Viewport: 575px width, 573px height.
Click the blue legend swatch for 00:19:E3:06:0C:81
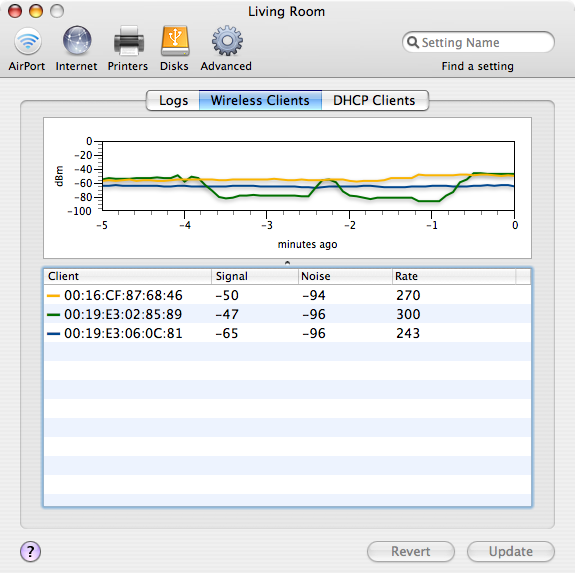(54, 334)
